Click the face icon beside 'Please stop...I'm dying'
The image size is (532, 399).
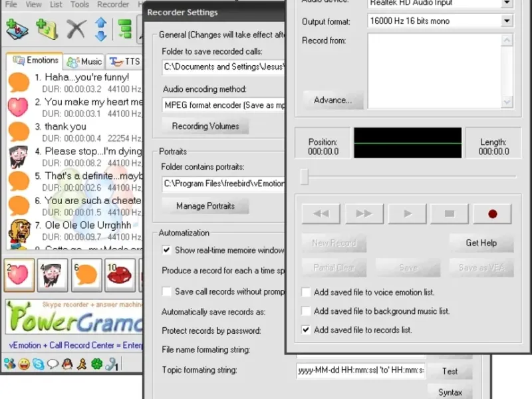pyautogui.click(x=18, y=157)
